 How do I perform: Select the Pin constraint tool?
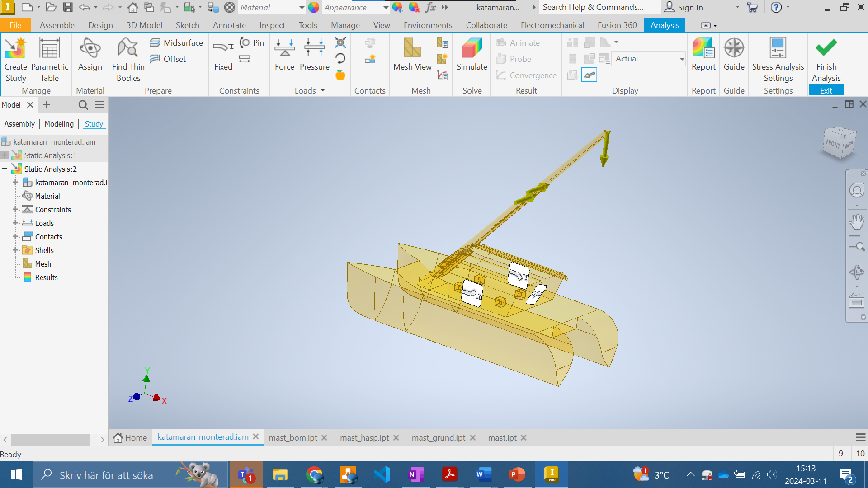pyautogui.click(x=252, y=42)
